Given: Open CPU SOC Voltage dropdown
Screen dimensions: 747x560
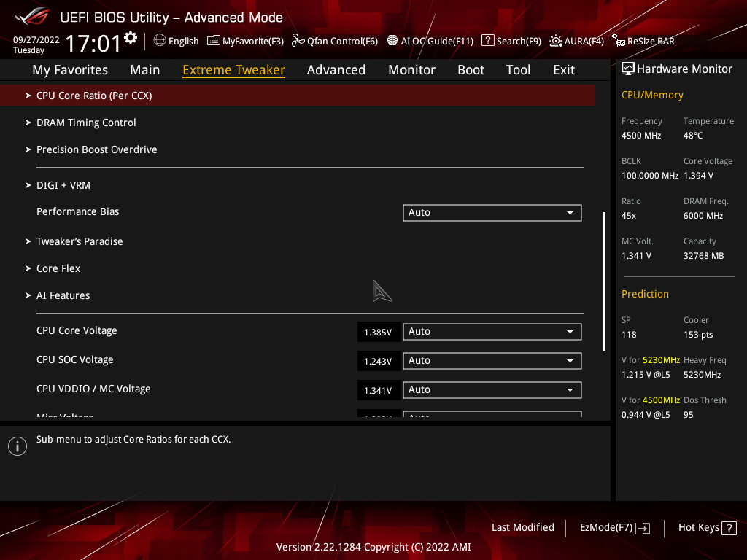Looking at the screenshot, I should coord(492,360).
